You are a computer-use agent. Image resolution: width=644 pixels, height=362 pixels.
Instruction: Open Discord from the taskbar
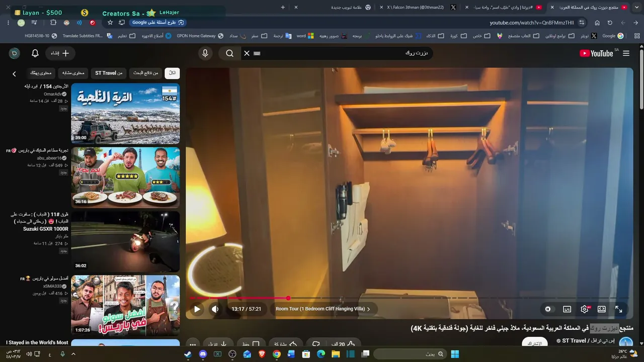click(203, 354)
